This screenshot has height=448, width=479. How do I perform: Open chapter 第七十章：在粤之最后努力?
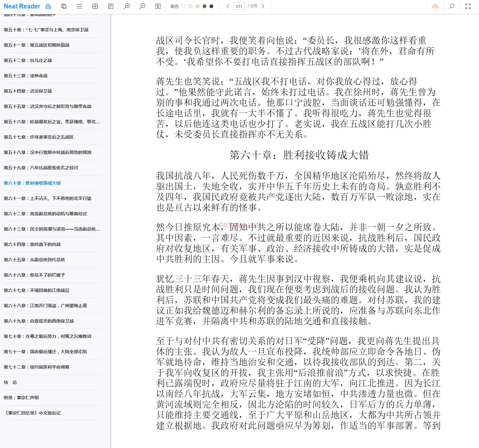53,336
